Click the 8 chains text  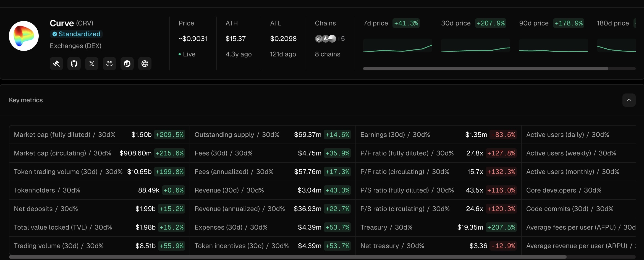click(x=328, y=54)
